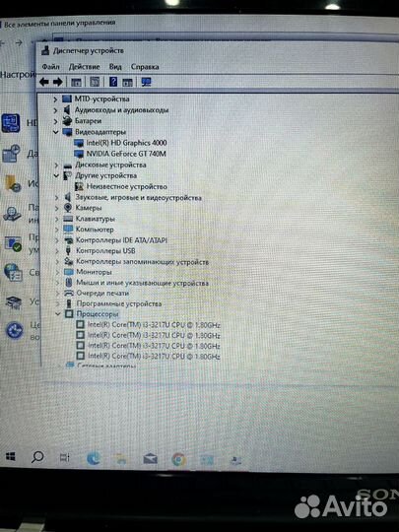This screenshot has width=399, height=532.
Task: Select NVIDIA GeForce GT 740M adapter
Action: coord(126,154)
